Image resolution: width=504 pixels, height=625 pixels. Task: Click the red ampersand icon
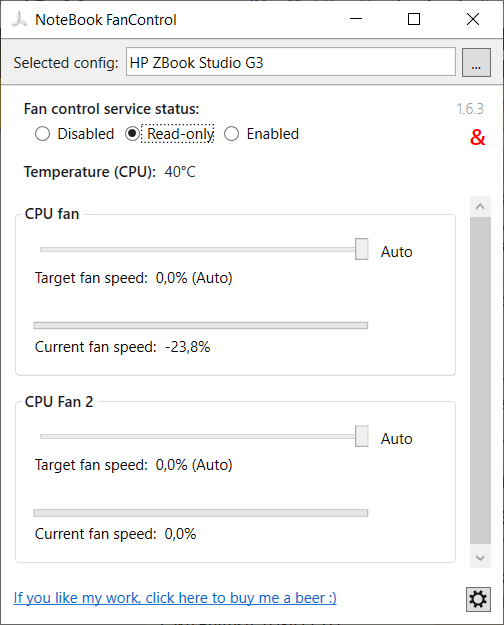click(478, 138)
